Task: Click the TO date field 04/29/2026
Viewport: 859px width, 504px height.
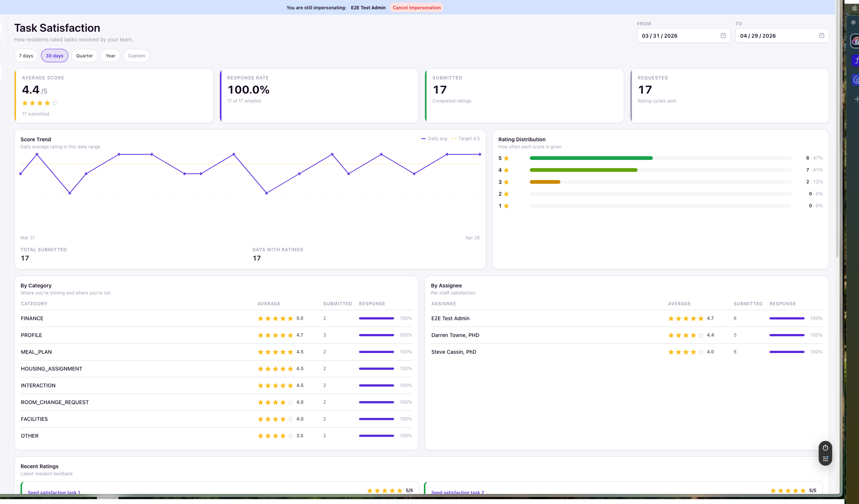Action: pyautogui.click(x=782, y=36)
